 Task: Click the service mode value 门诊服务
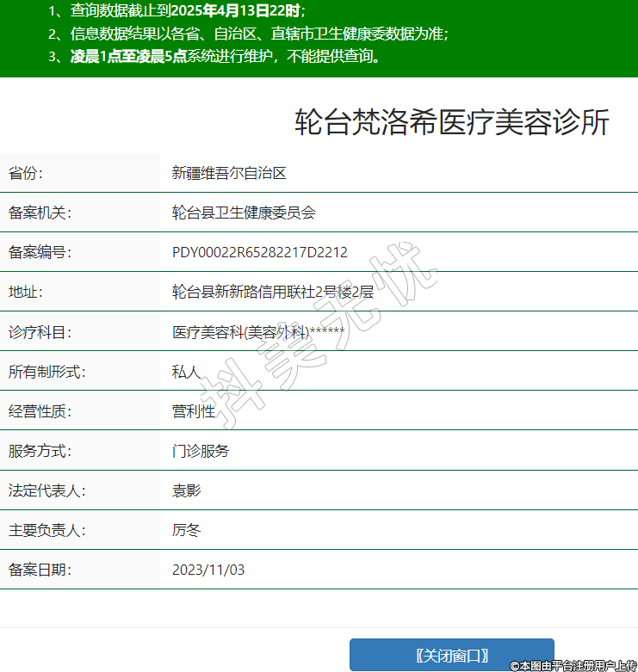pyautogui.click(x=200, y=451)
